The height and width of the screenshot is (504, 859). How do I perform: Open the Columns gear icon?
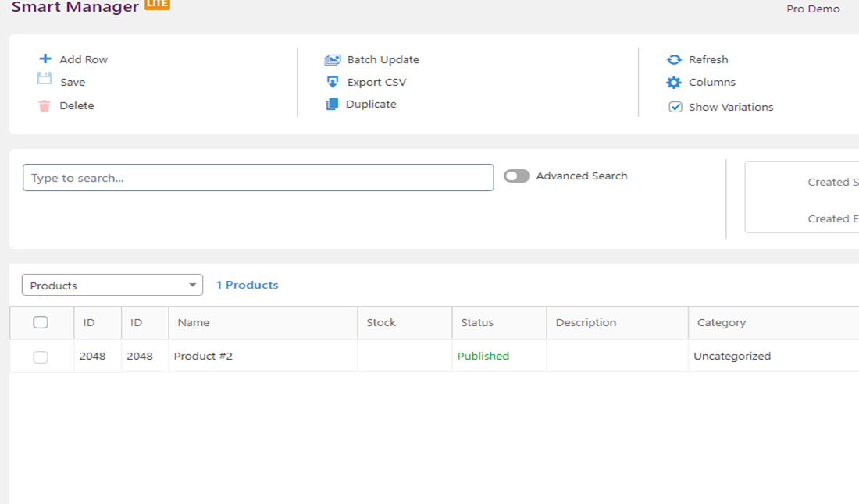(674, 83)
